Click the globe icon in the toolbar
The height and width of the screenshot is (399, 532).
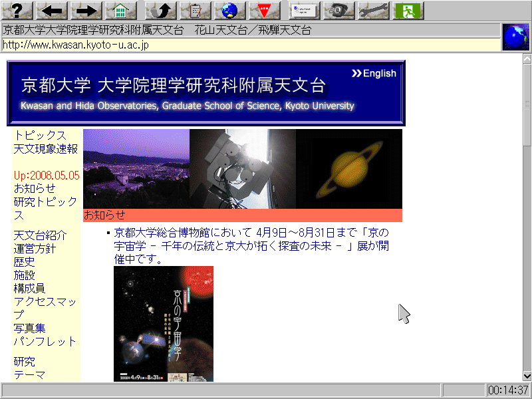tap(230, 10)
